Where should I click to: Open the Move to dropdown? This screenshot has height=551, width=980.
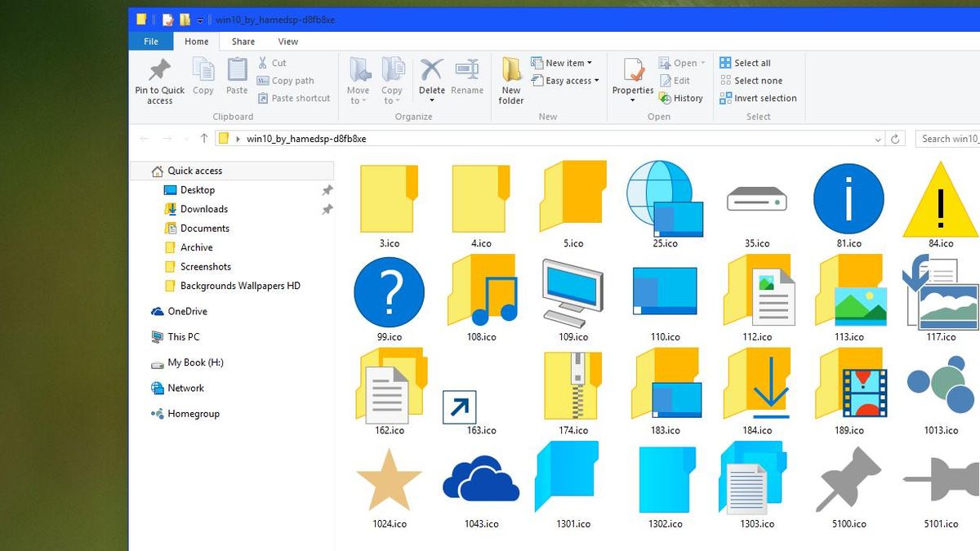(x=359, y=81)
